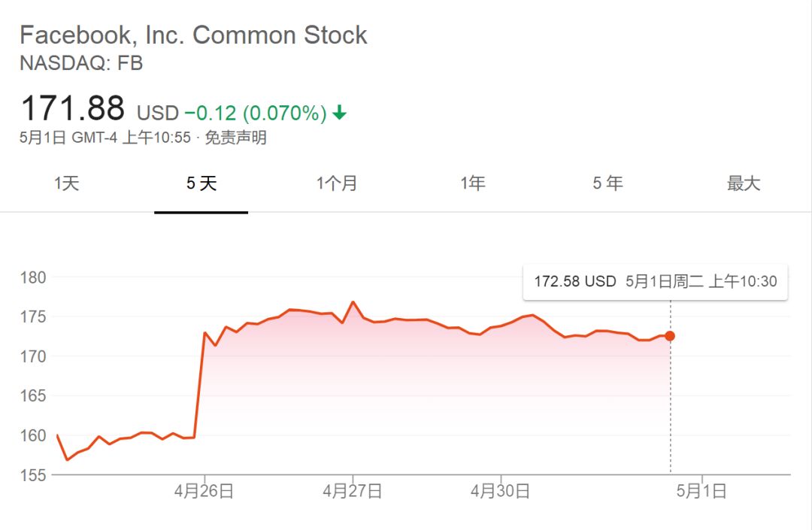Select the 1天 time range tab
The image size is (812, 530).
click(66, 183)
